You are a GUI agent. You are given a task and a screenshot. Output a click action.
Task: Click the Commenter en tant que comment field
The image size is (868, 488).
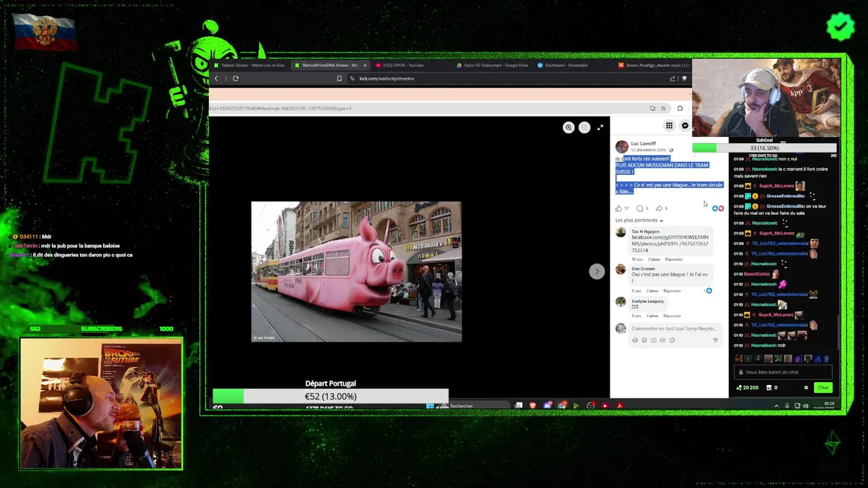[x=673, y=329]
